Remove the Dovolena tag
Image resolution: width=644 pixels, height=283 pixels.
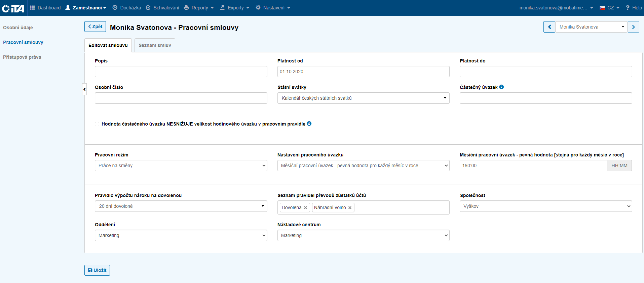tap(305, 208)
